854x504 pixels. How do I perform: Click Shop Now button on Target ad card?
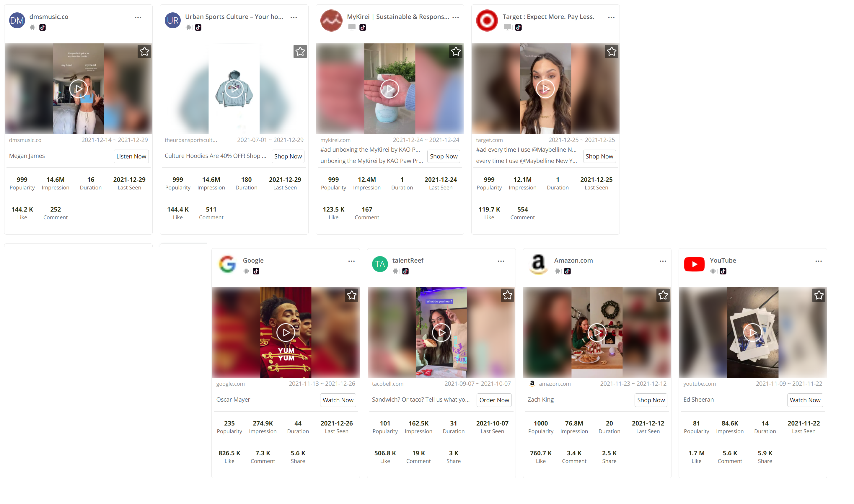(x=599, y=156)
